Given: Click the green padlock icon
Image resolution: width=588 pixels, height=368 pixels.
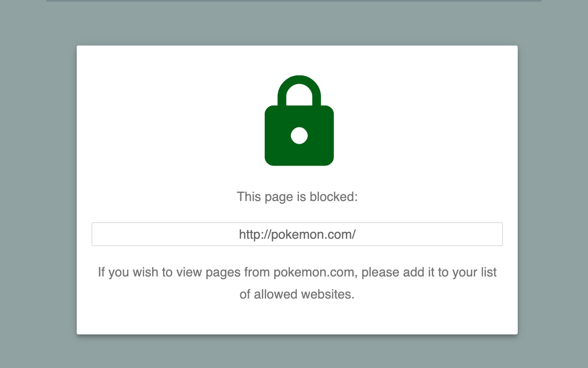Looking at the screenshot, I should pos(299,121).
